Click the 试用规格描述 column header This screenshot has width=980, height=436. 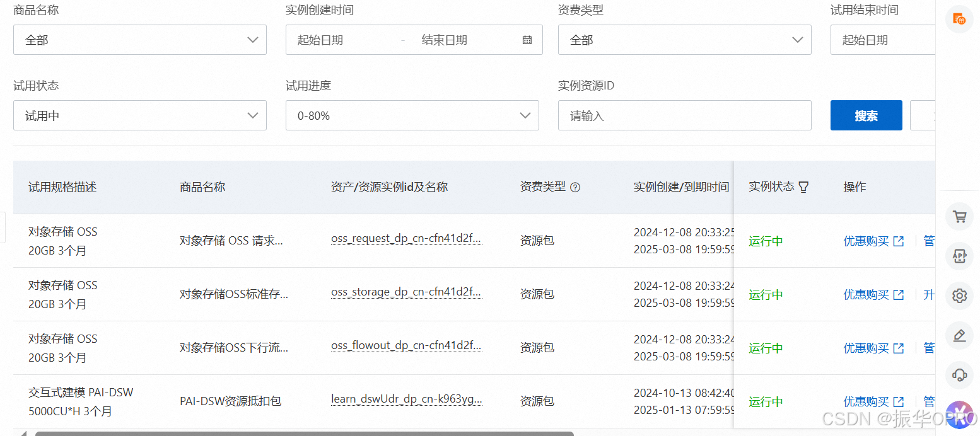[62, 187]
